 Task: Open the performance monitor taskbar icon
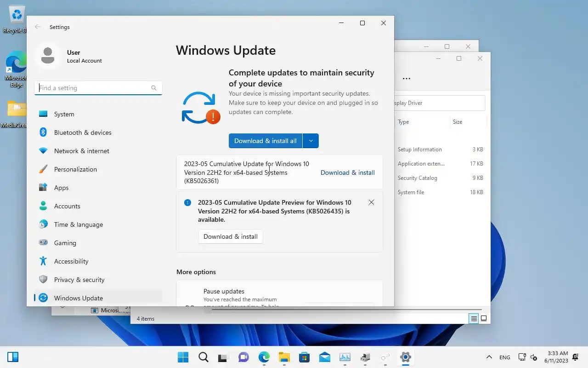pyautogui.click(x=345, y=357)
